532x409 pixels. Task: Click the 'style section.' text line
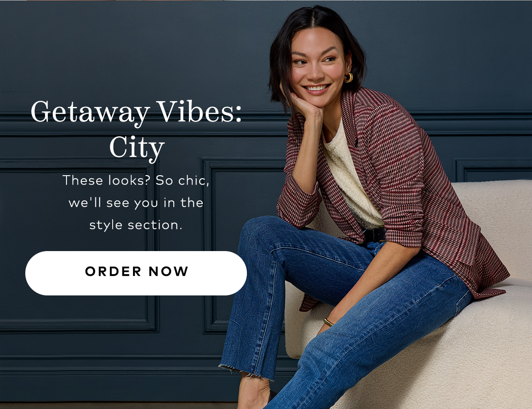[x=136, y=225]
